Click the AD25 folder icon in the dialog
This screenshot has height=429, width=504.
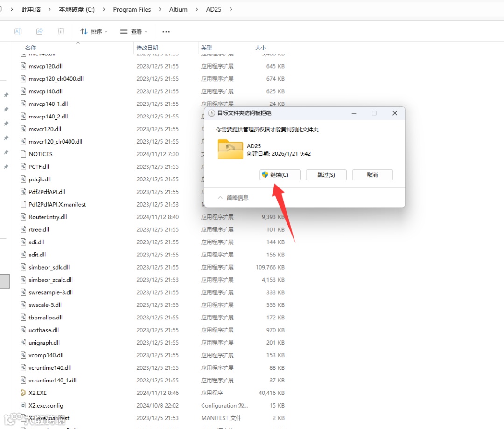pos(230,149)
